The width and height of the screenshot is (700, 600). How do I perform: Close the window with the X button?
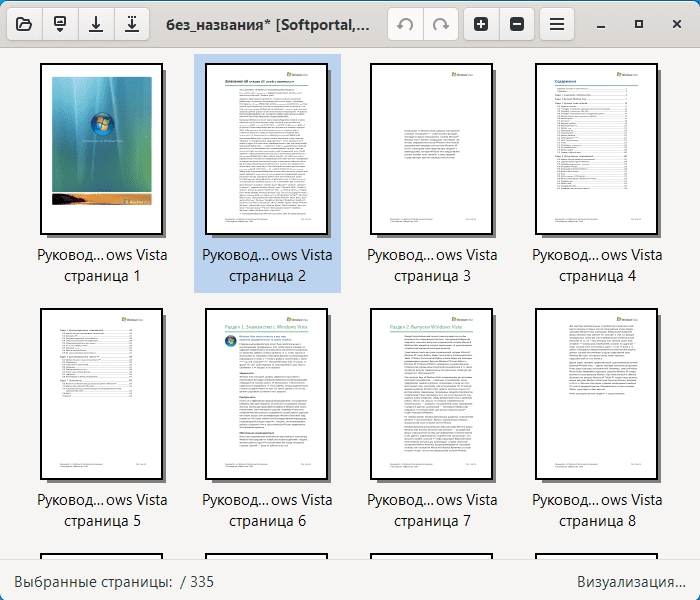(677, 24)
